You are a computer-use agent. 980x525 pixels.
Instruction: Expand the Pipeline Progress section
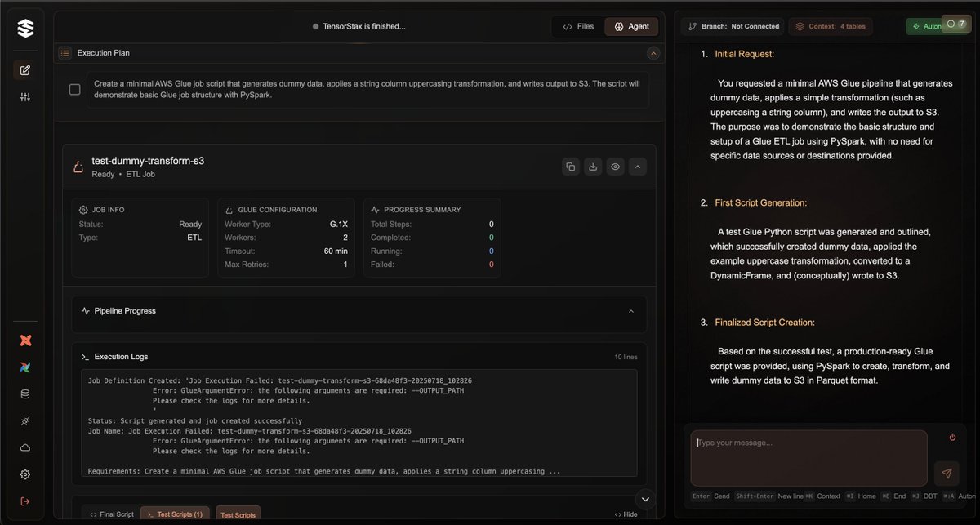[x=630, y=311]
